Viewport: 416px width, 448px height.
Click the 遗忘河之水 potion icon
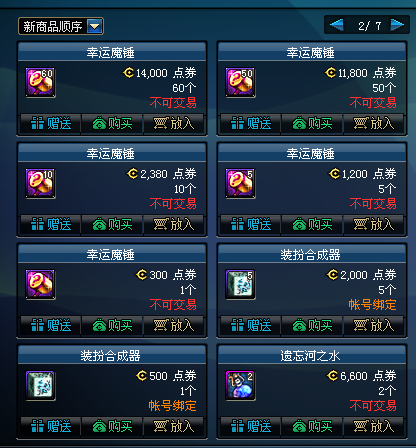240,386
